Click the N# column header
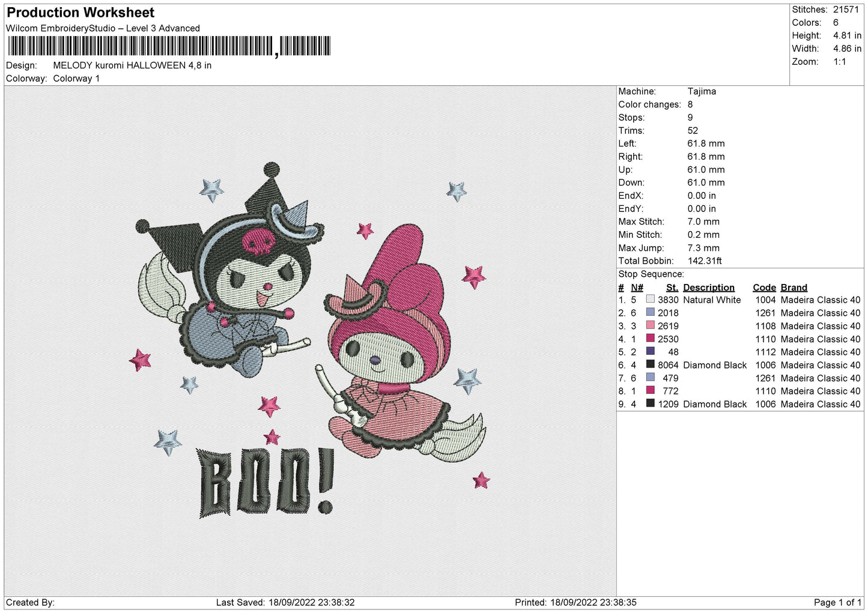This screenshot has height=613, width=868. click(637, 288)
